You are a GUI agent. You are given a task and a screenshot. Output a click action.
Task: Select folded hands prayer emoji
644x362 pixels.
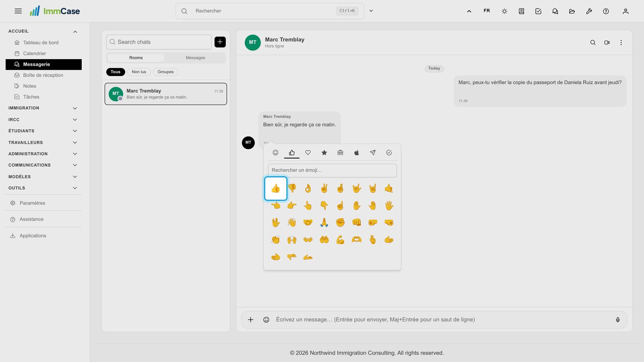point(324,222)
